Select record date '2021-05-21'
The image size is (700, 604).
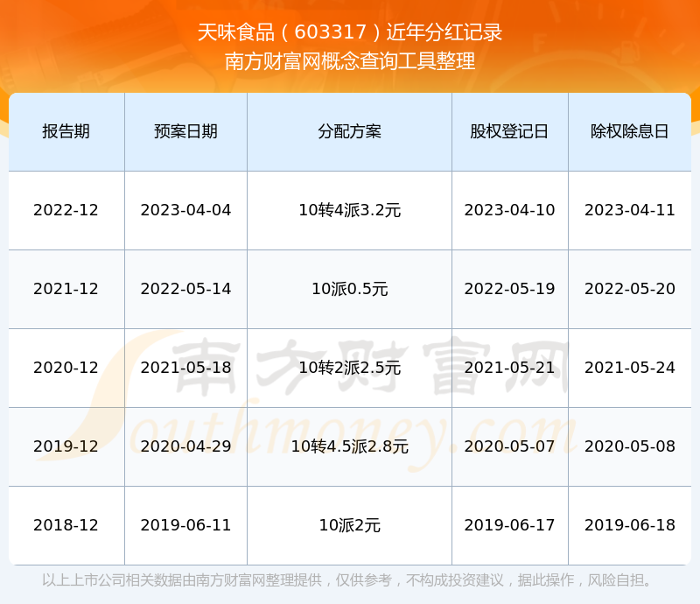point(509,368)
